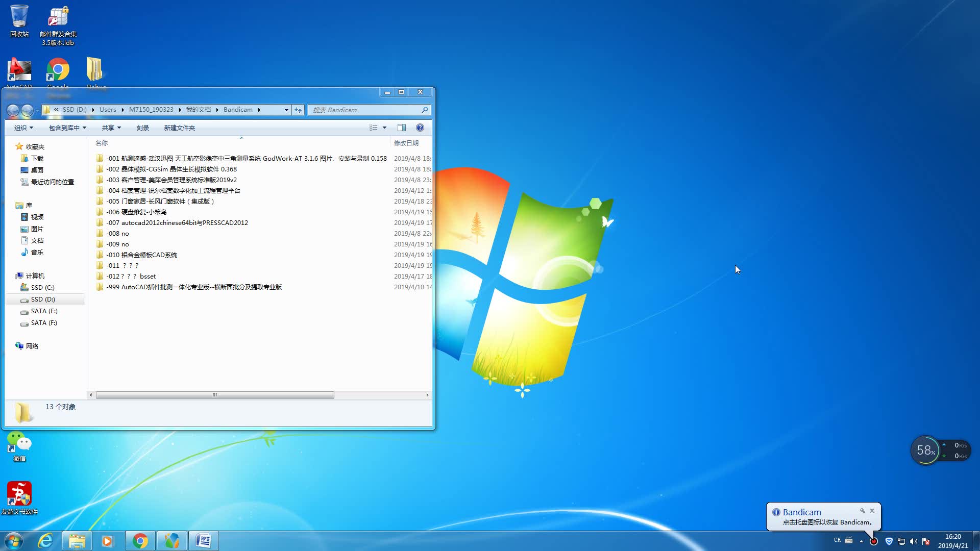Open Bandicam balloon settings wrench icon
Screen dimensions: 980x551
(x=863, y=511)
